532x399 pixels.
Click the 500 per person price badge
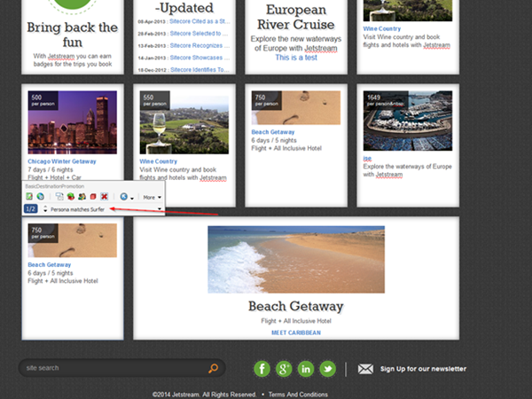[43, 100]
